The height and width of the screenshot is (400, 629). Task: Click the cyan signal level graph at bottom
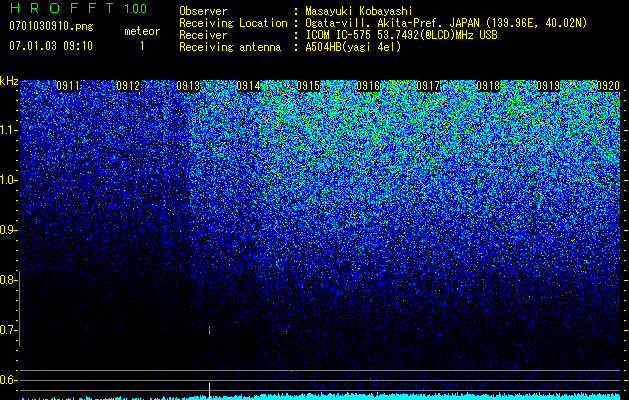[x=320, y=397]
